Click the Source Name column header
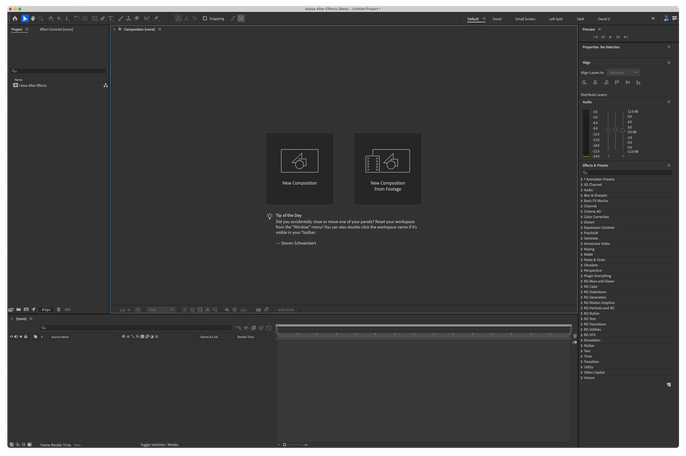Viewport: 686px width, 456px height. pyautogui.click(x=60, y=337)
